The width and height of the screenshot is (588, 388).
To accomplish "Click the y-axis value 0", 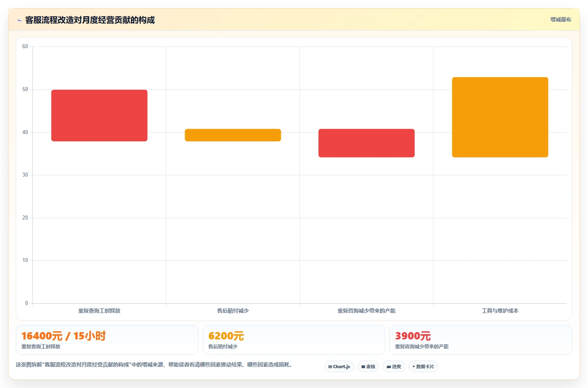I will (27, 303).
